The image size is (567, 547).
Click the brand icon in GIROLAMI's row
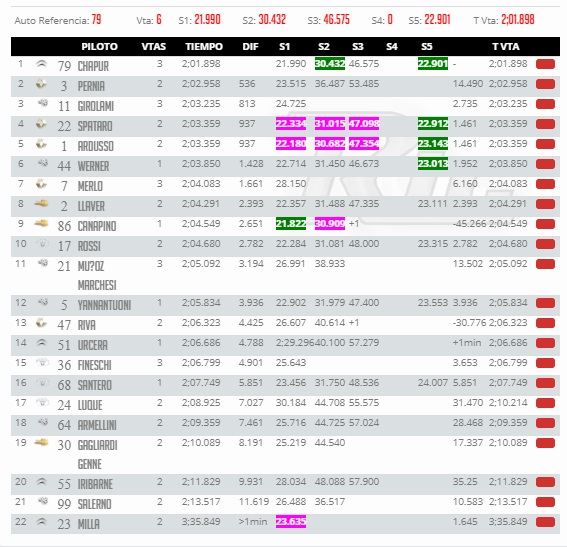tap(42, 104)
